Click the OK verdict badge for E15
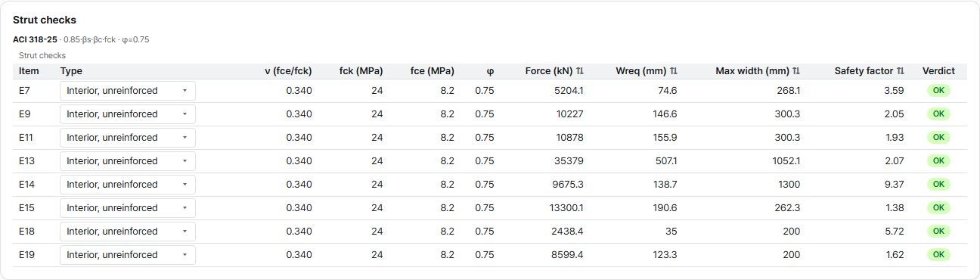The height and width of the screenshot is (280, 980). pyautogui.click(x=938, y=208)
